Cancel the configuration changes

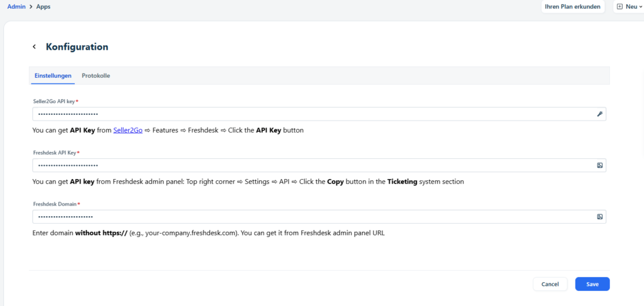(550, 284)
